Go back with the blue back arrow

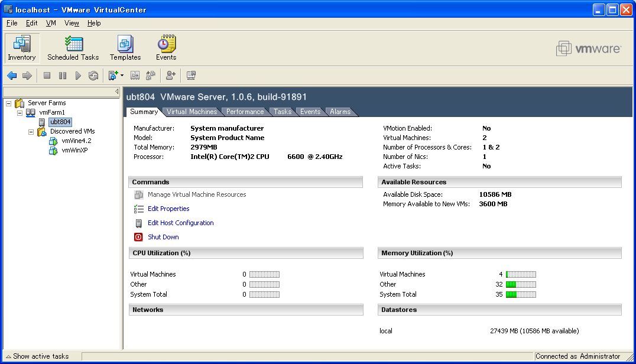pos(12,76)
